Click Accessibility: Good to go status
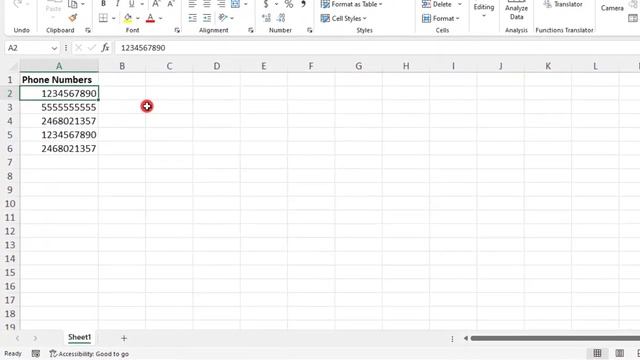Viewport: 640px width, 360px height. 89,354
